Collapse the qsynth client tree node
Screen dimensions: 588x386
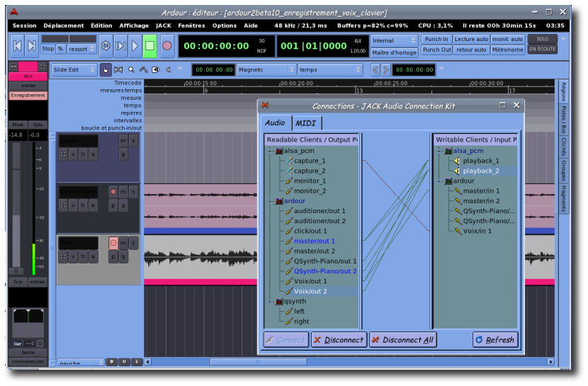pyautogui.click(x=270, y=301)
